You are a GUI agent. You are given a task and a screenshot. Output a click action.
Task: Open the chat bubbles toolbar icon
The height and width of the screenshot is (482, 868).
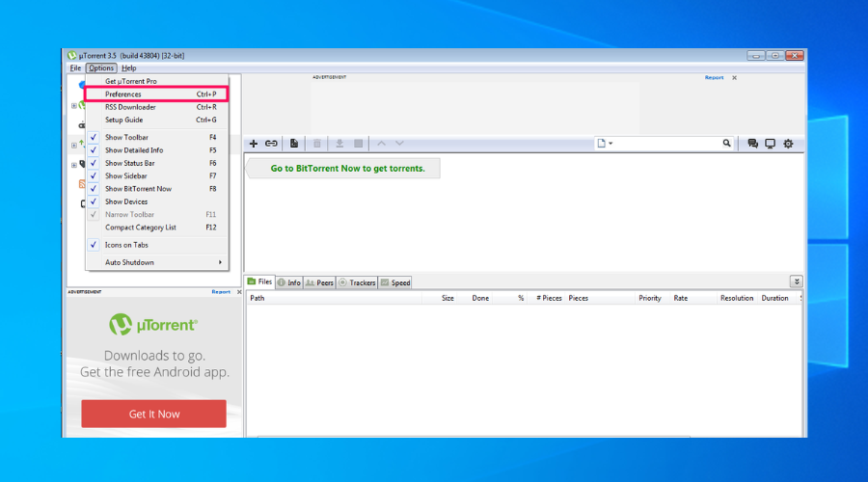tap(753, 144)
